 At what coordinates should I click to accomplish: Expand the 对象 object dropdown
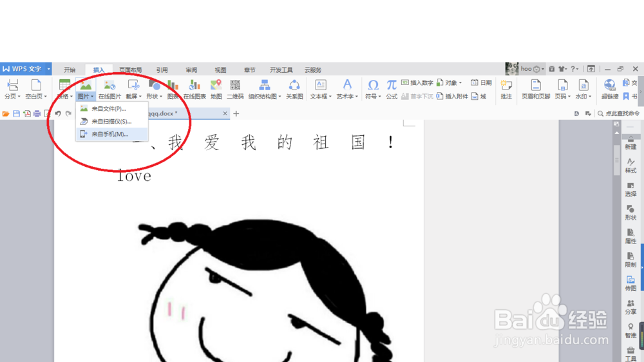460,83
